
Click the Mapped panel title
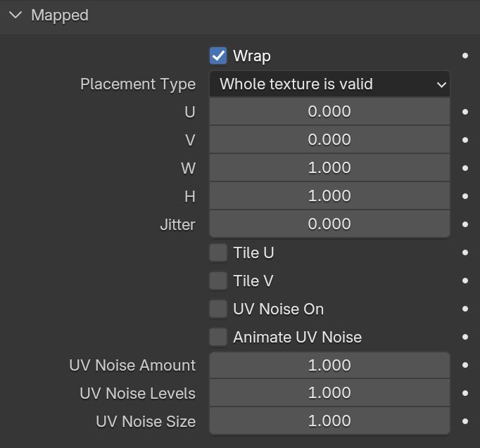(x=60, y=15)
